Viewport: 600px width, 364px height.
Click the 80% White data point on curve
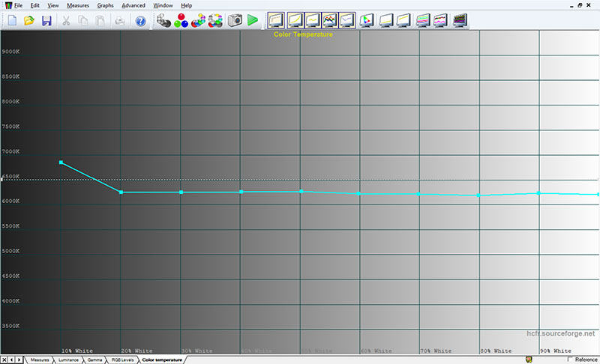478,195
